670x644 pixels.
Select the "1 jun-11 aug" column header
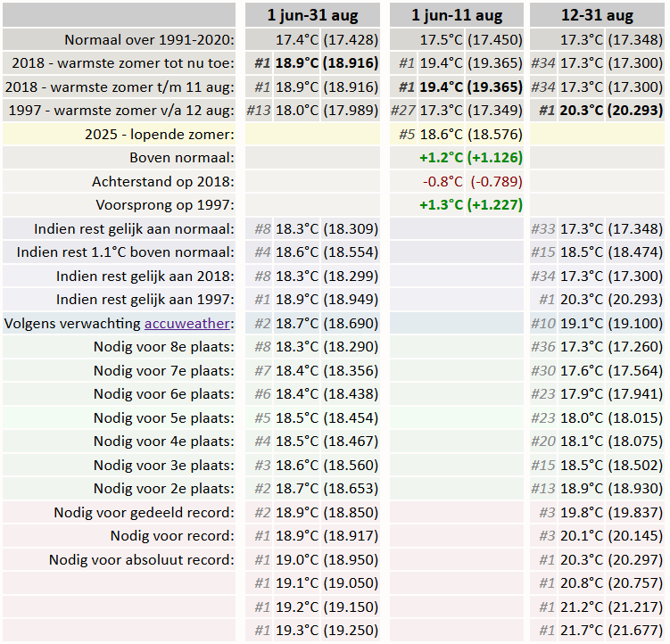click(x=457, y=15)
